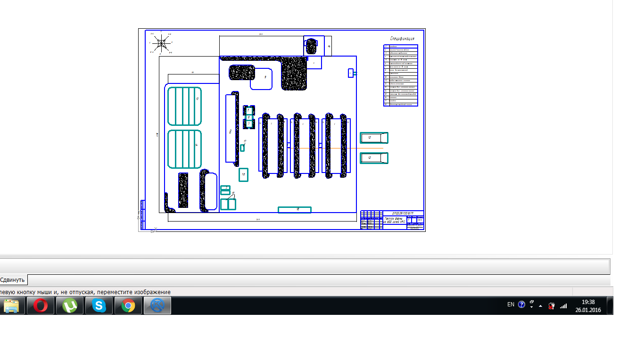Switch to Skype on the taskbar

click(99, 305)
